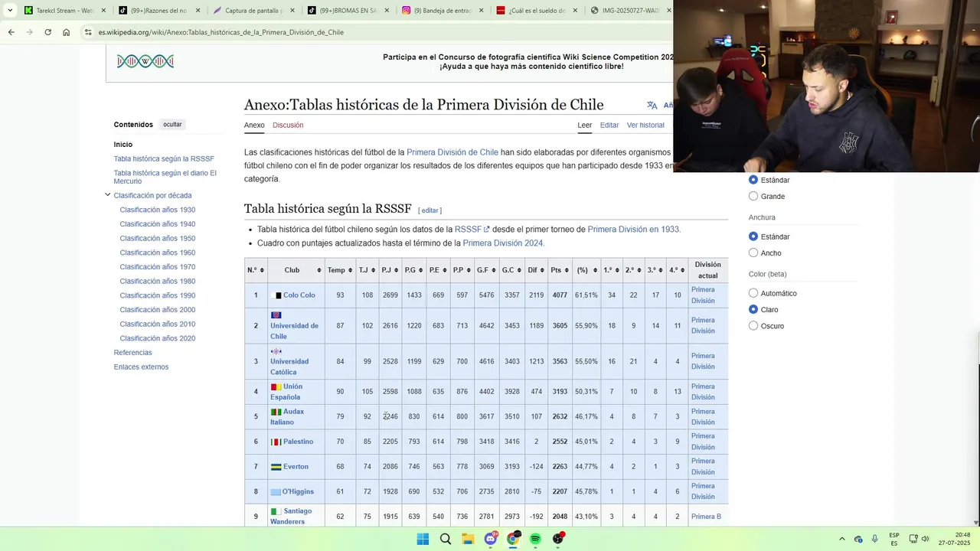
Task: Go to Tabla histórica según El Mercurio
Action: pos(165,177)
